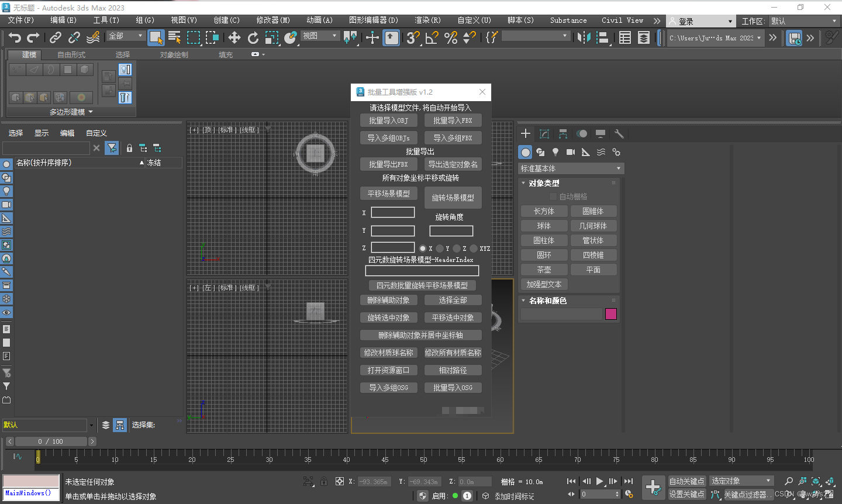This screenshot has height=504, width=842.
Task: Click the 删除辅助对象 button
Action: 388,300
